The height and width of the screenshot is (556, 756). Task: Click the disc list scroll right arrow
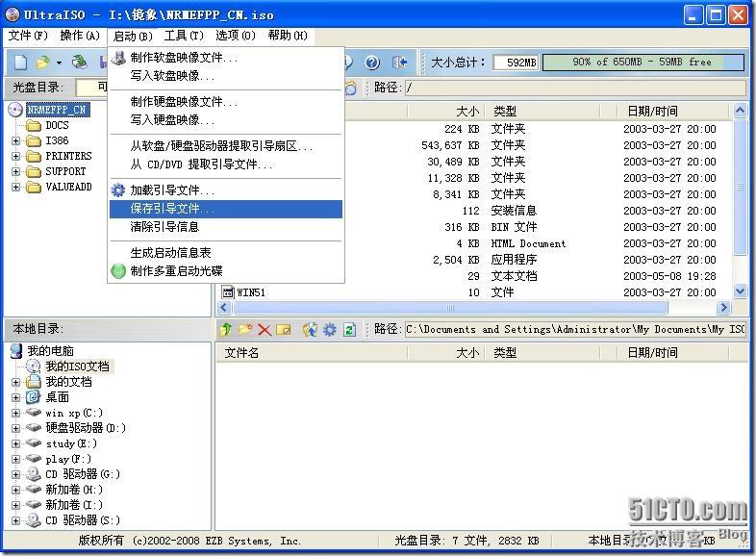723,307
